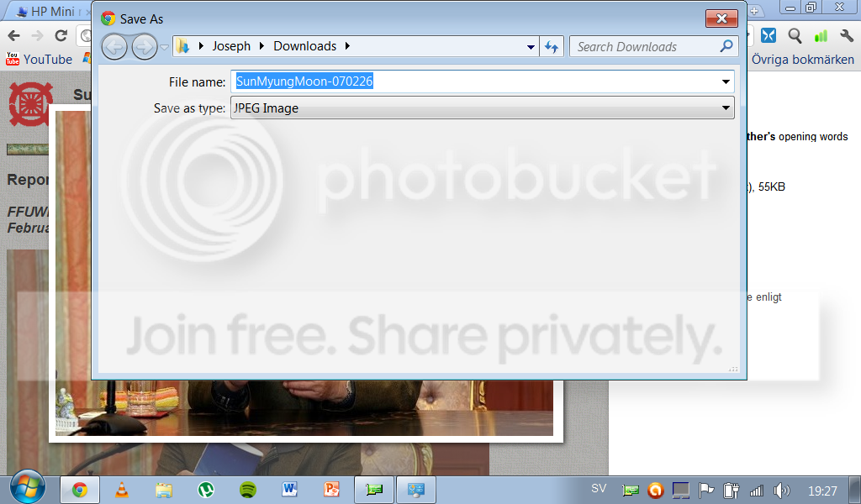Open the Chrome wrench settings menu

click(846, 36)
